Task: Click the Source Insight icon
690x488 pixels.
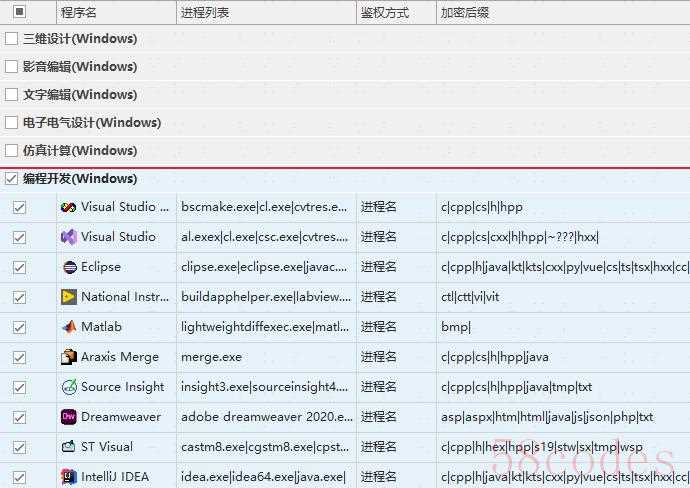Action: tap(69, 387)
